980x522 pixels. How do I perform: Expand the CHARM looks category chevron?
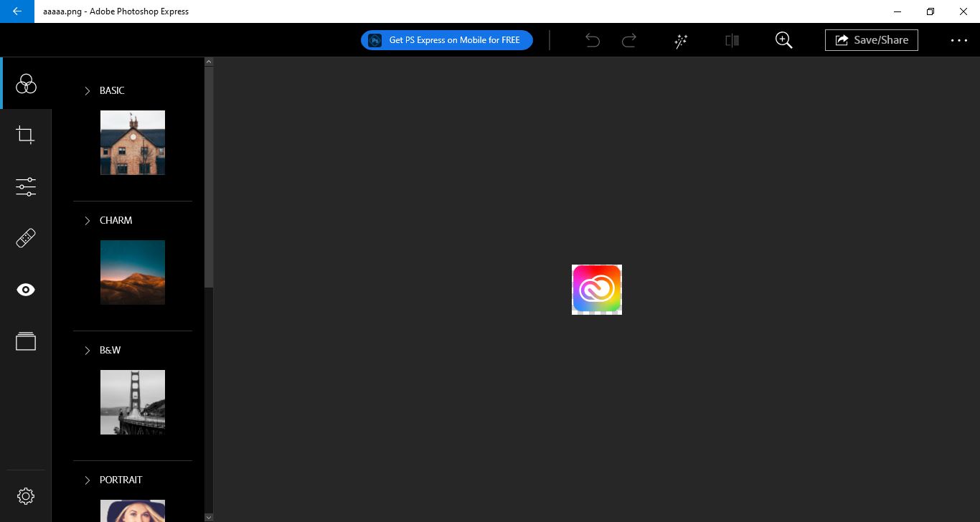point(88,221)
